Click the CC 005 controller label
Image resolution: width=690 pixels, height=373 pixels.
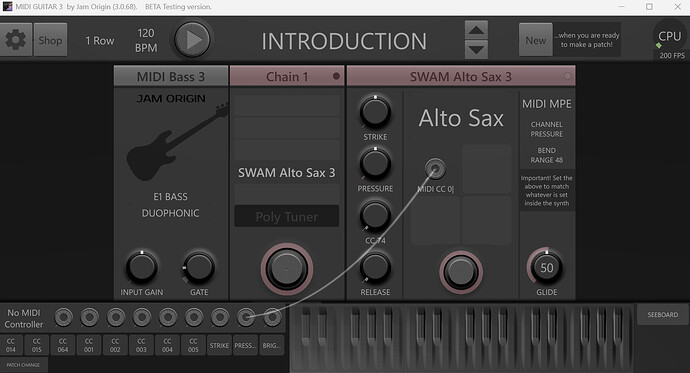point(193,345)
